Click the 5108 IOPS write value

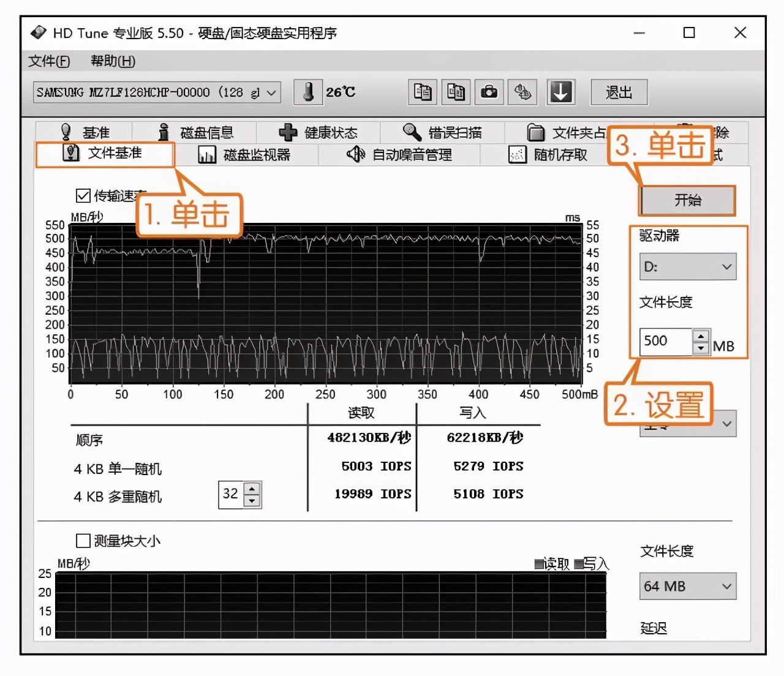(x=488, y=494)
